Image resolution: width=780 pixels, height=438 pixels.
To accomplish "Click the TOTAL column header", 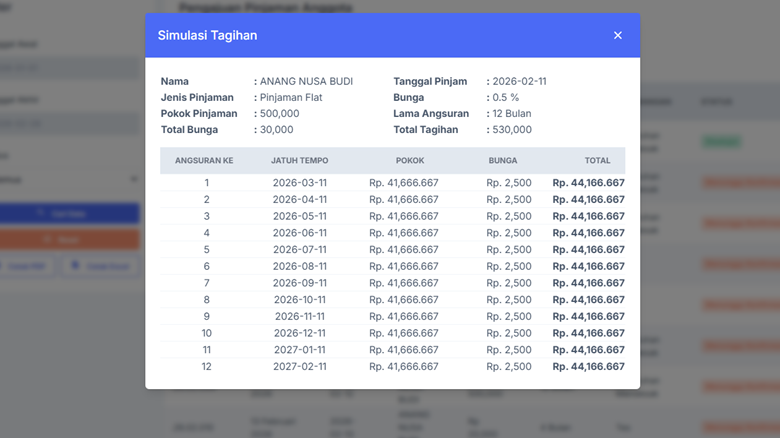I will click(x=597, y=160).
